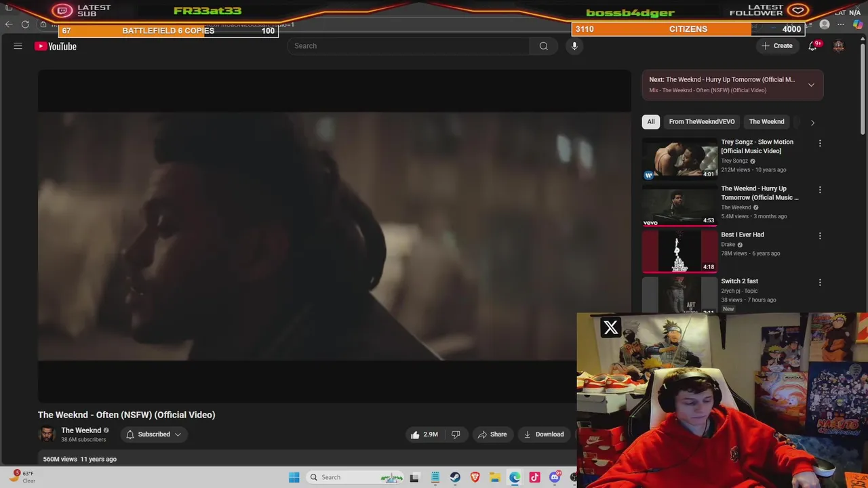The image size is (868, 488).
Task: Open the Notepad-style app icon on taskbar
Action: pos(435,477)
